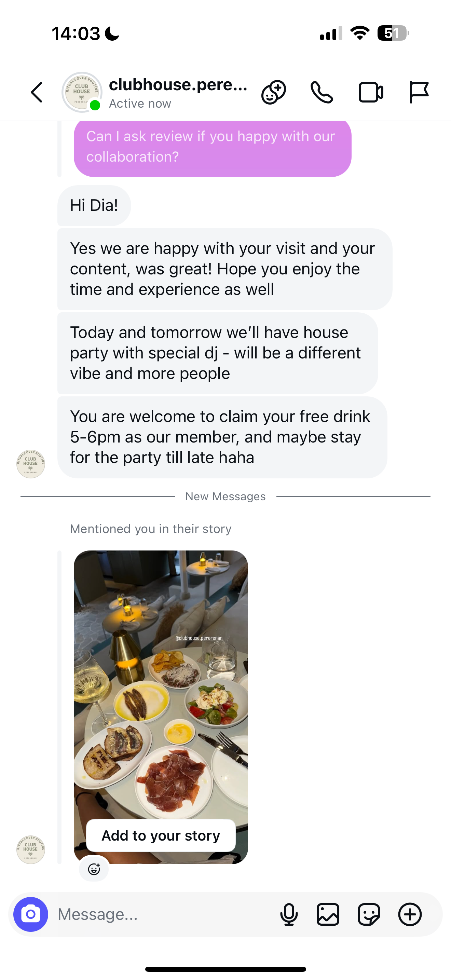Record a voice message with microphone
451x980 pixels.
289,914
